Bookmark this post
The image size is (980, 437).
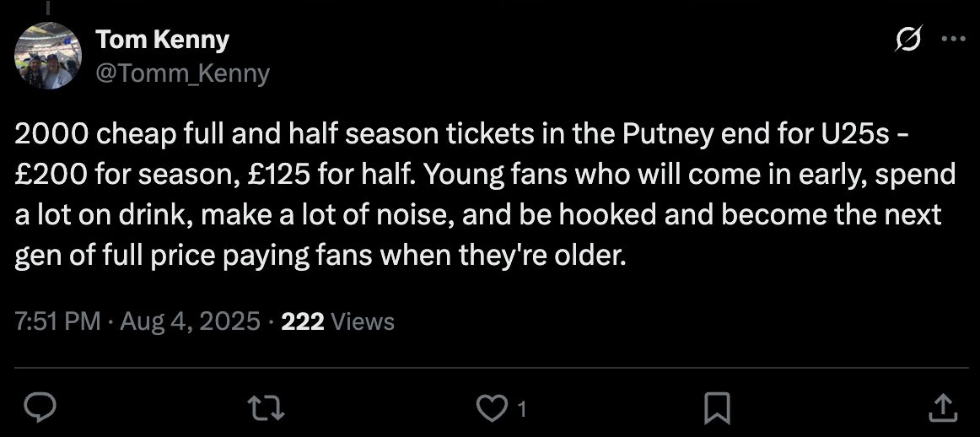(716, 408)
